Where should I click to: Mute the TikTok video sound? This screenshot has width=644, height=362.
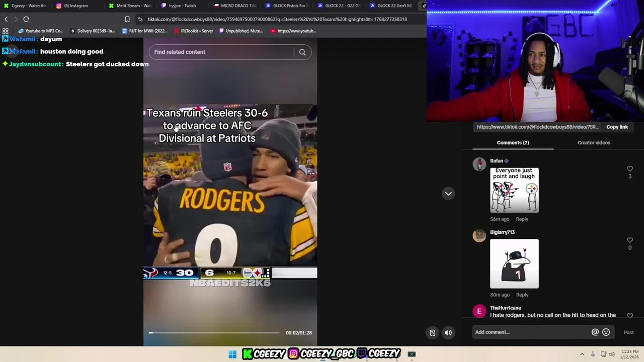pyautogui.click(x=448, y=332)
